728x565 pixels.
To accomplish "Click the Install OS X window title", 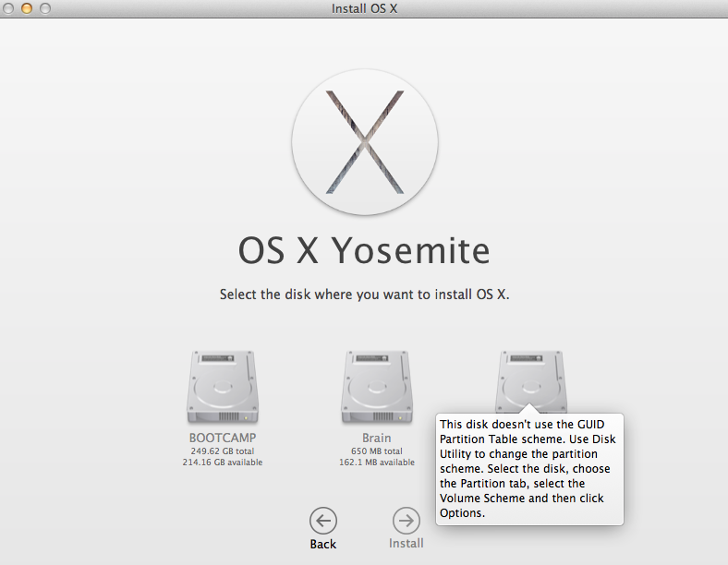I will click(x=365, y=8).
